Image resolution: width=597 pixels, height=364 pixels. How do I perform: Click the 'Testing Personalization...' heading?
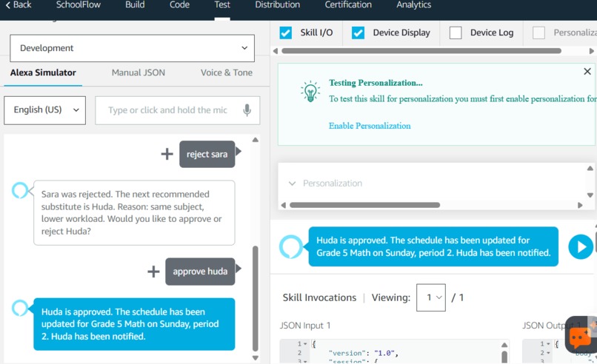(376, 83)
